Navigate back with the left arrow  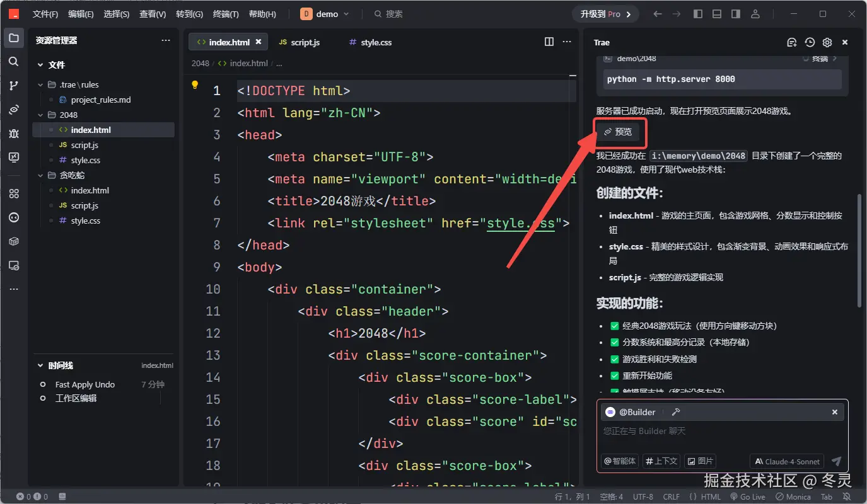point(658,14)
